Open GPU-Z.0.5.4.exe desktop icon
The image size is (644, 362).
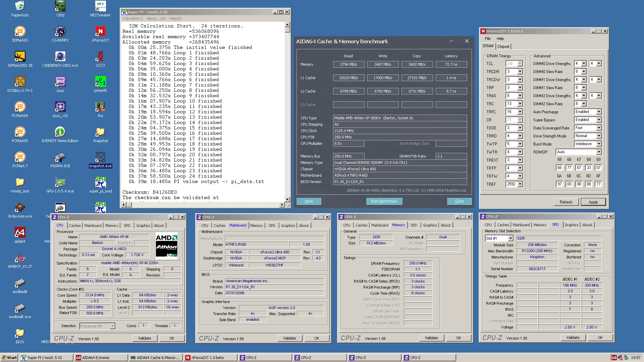pos(60,185)
